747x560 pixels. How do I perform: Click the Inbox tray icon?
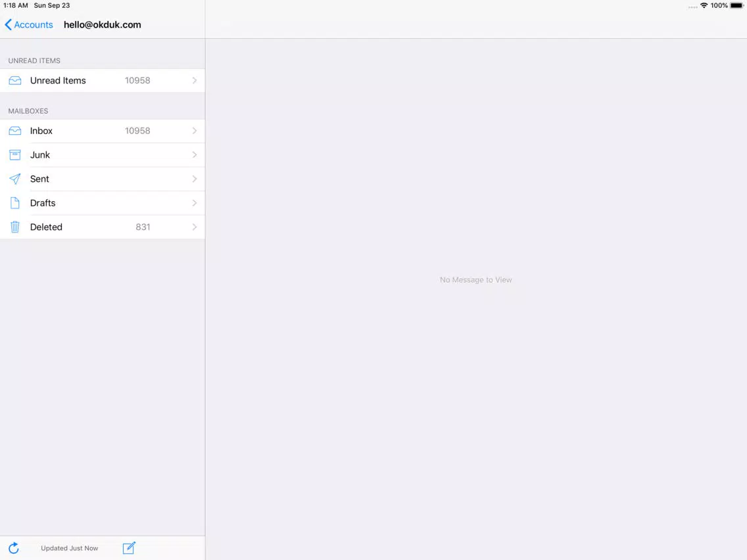click(14, 131)
